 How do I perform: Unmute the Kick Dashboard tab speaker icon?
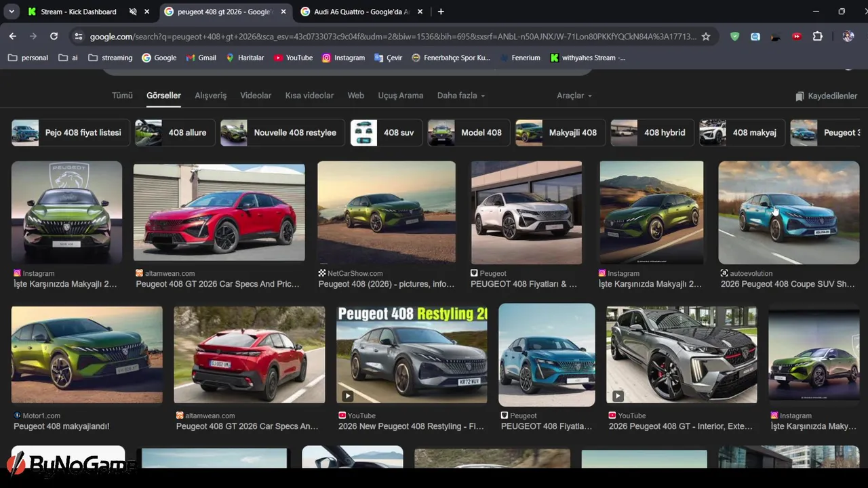point(133,12)
